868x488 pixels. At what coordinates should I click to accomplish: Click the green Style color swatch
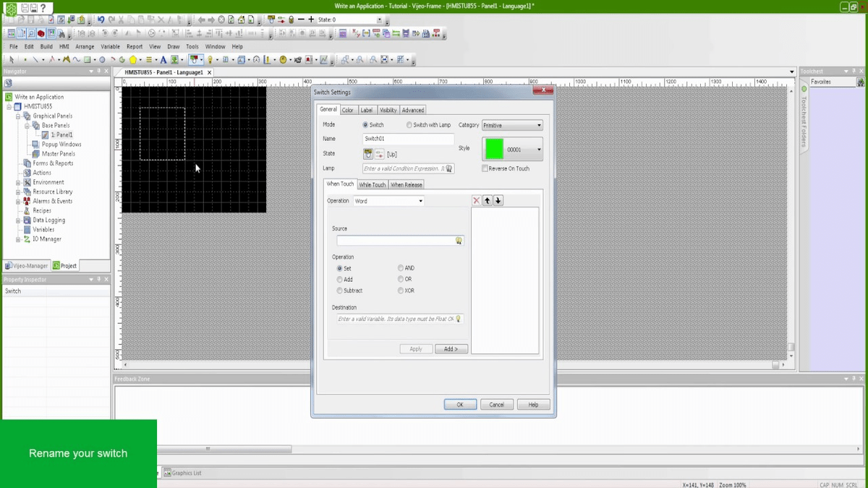(x=495, y=149)
